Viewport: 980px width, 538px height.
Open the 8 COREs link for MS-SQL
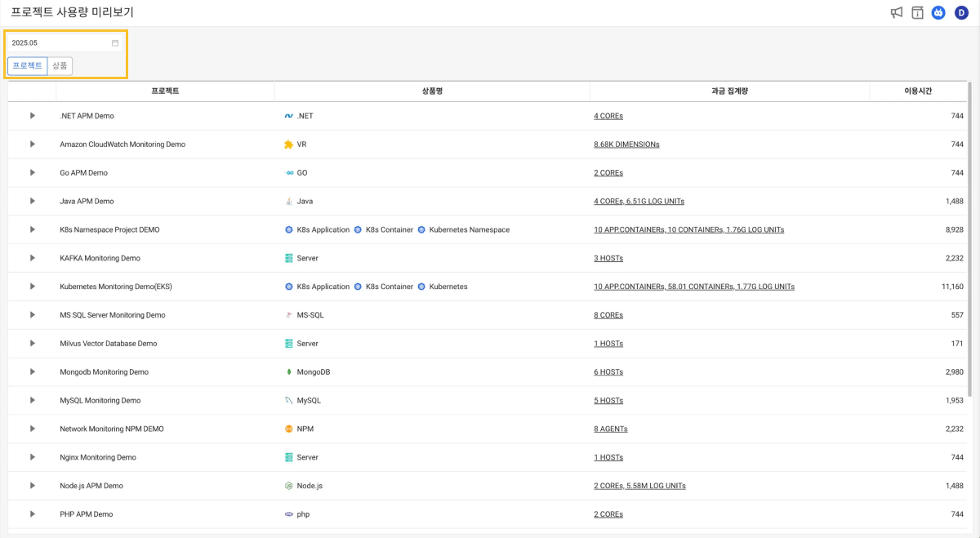(x=608, y=315)
